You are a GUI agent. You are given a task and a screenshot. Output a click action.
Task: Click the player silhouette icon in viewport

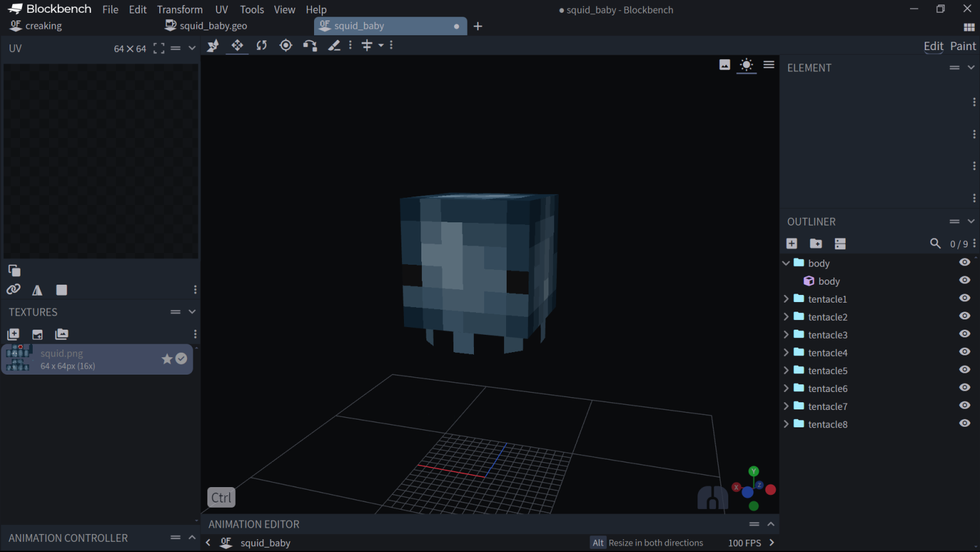tap(712, 497)
